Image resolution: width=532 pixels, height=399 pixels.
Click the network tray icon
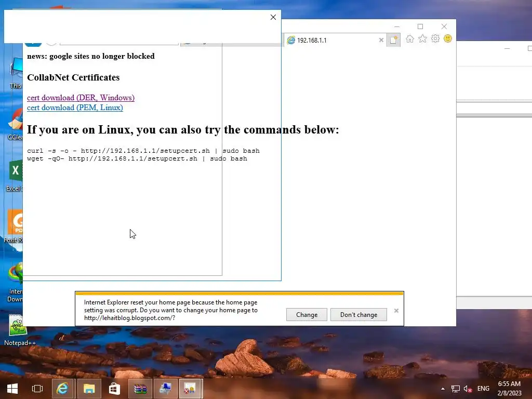click(x=455, y=389)
